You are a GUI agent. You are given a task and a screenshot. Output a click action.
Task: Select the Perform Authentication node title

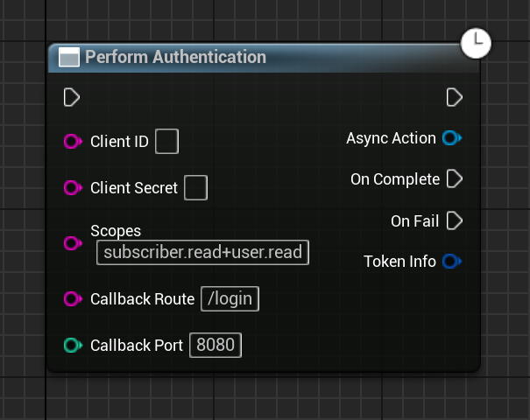[x=175, y=57]
